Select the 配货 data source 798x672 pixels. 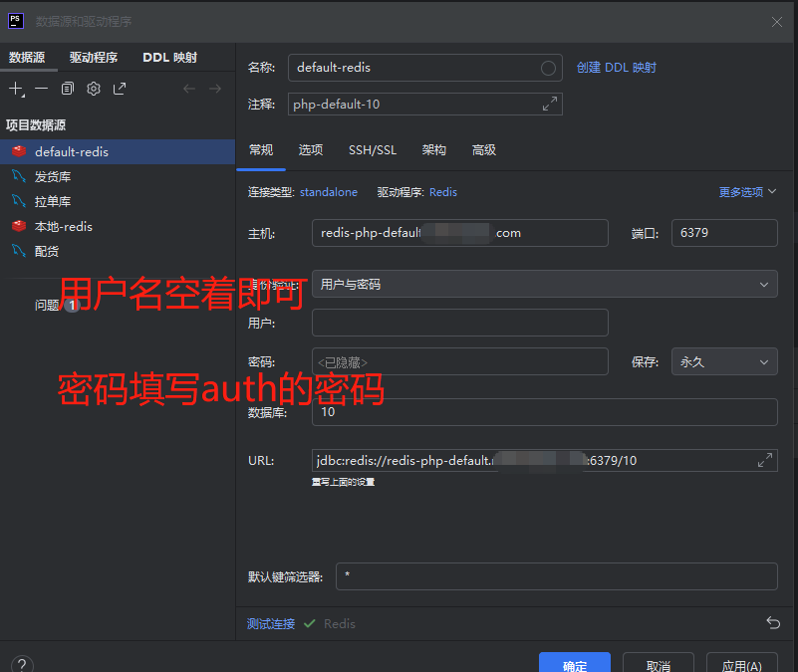click(118, 251)
